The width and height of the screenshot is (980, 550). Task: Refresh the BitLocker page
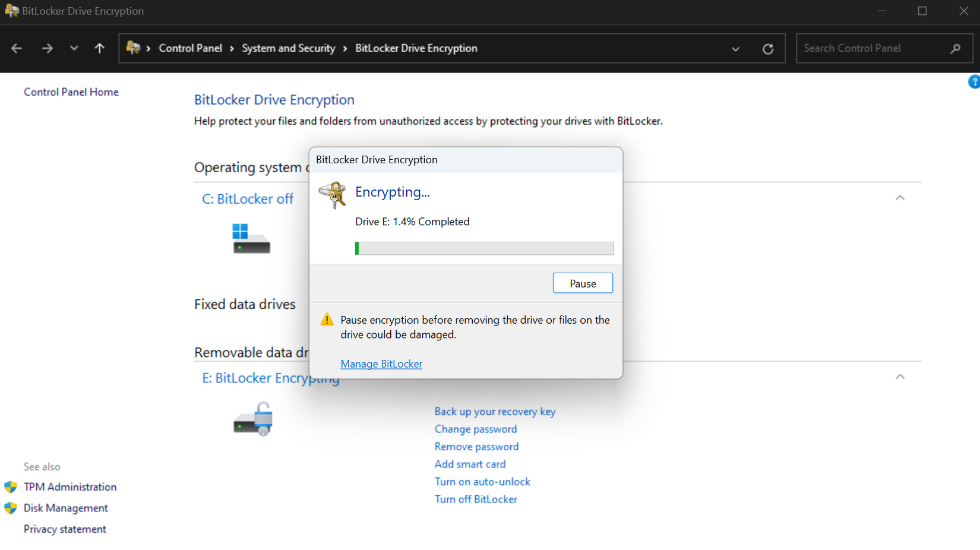768,48
